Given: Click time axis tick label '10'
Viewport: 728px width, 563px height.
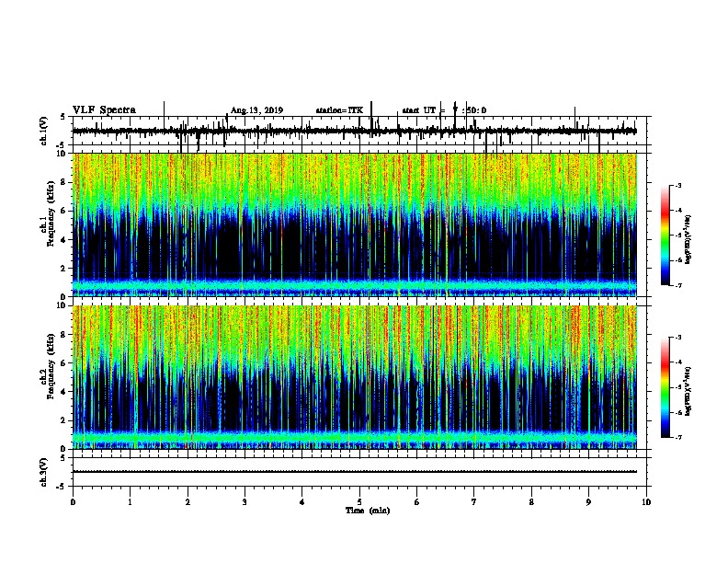Looking at the screenshot, I should point(646,502).
